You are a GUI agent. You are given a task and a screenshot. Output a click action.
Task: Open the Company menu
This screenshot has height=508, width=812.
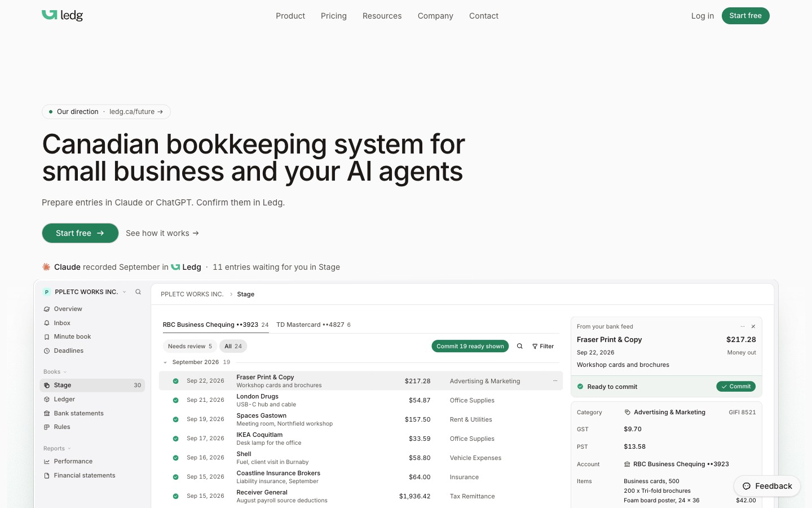[x=435, y=16]
